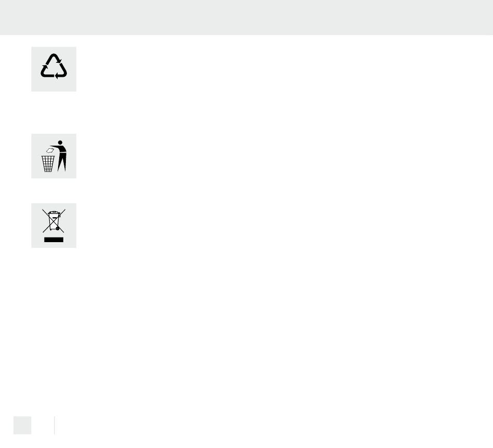Click the solid black bar under the bin
Screen dimensions: 493x448
[54, 240]
